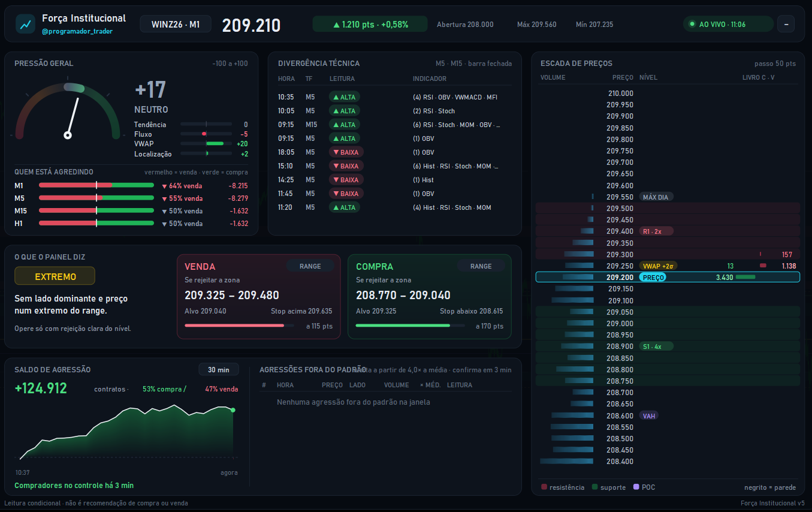This screenshot has height=512, width=812.
Task: Click the 208.400 price in the ladder
Action: (620, 462)
